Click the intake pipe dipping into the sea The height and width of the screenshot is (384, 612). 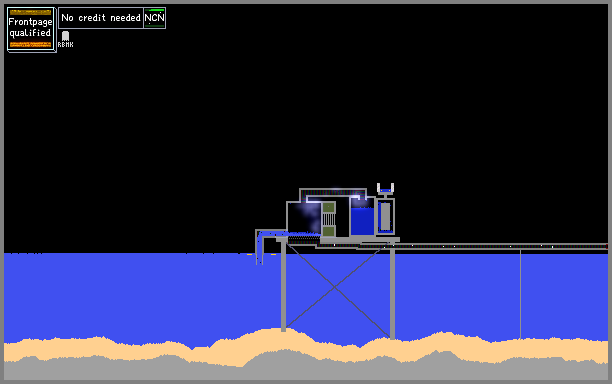coord(260,247)
